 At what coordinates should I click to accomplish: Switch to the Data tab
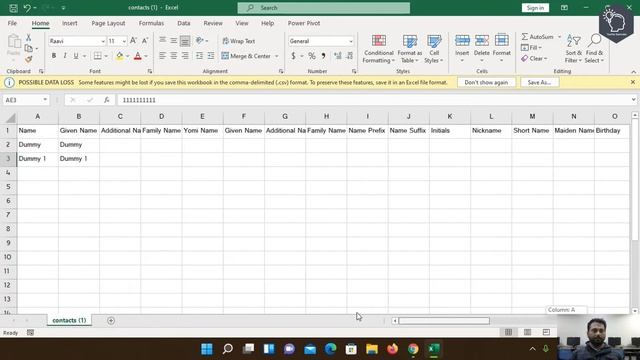pyautogui.click(x=184, y=23)
